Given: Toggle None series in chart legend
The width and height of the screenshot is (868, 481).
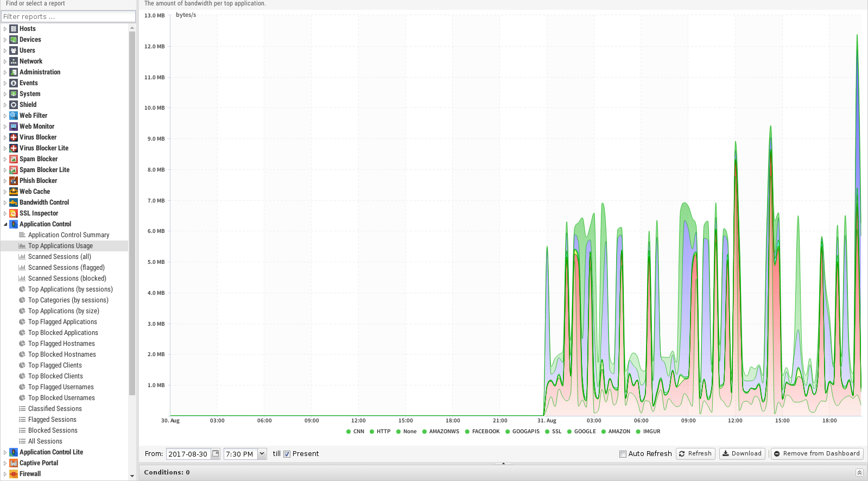Looking at the screenshot, I should pyautogui.click(x=406, y=432).
